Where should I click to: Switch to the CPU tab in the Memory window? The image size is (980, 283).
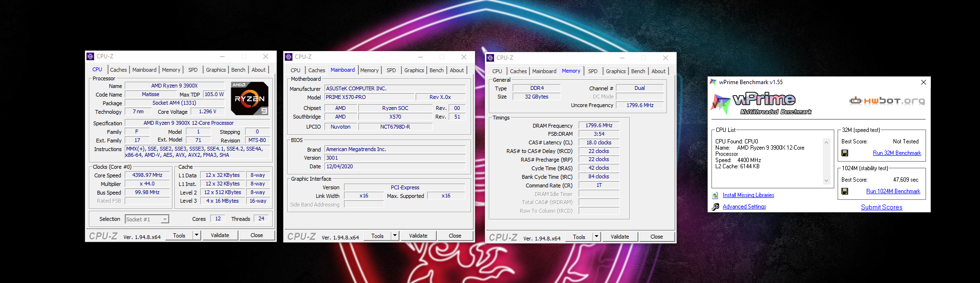click(497, 71)
